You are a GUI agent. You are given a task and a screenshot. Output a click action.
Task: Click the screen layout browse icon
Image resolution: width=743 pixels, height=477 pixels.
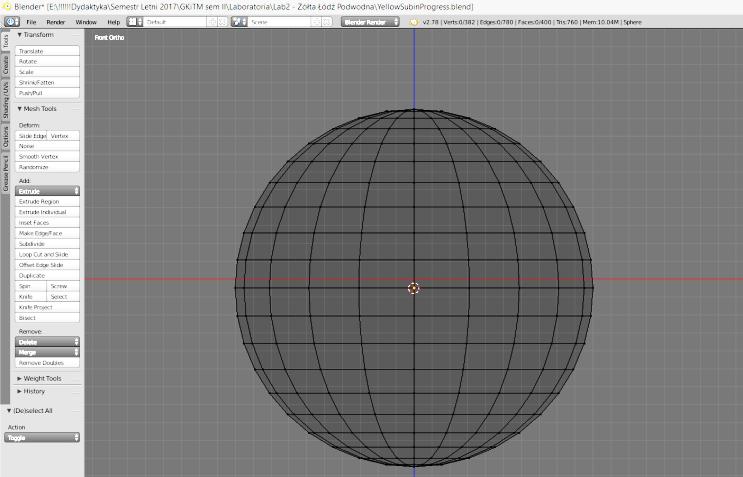tap(135, 22)
